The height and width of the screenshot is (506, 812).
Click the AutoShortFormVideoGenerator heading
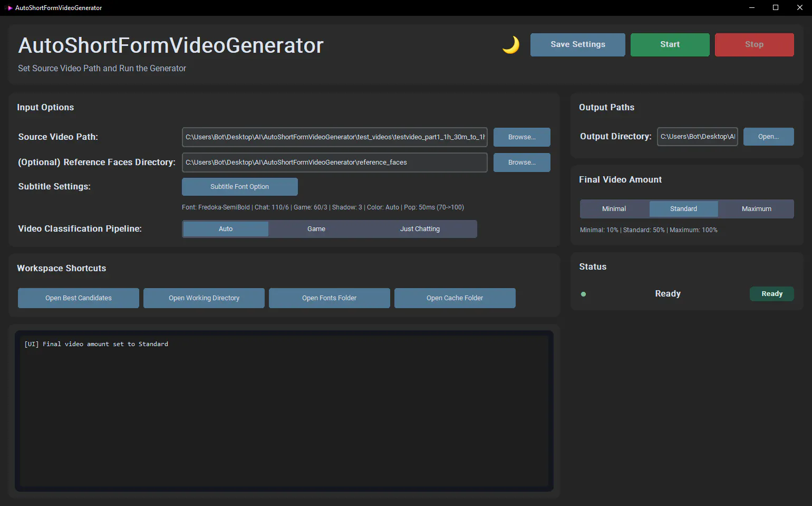pyautogui.click(x=171, y=45)
